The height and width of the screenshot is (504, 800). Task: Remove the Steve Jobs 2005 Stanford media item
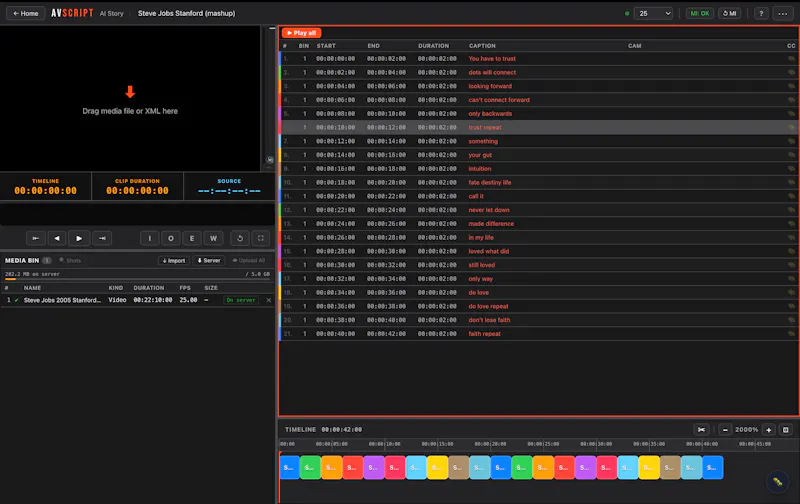(x=269, y=300)
